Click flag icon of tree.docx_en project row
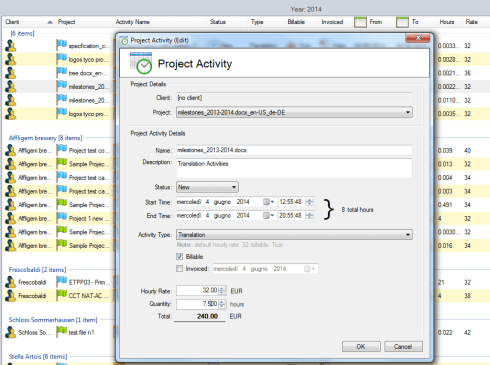 tap(62, 72)
